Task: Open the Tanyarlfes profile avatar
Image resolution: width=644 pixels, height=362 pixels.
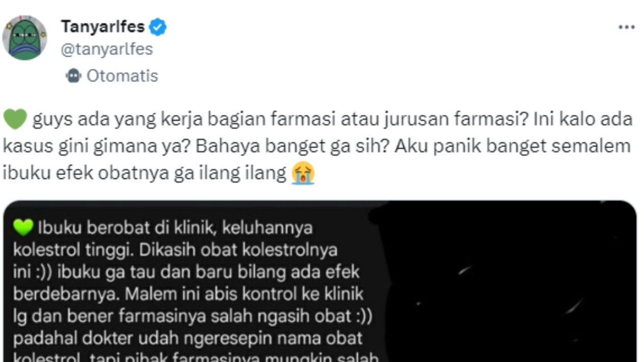Action: click(x=25, y=38)
